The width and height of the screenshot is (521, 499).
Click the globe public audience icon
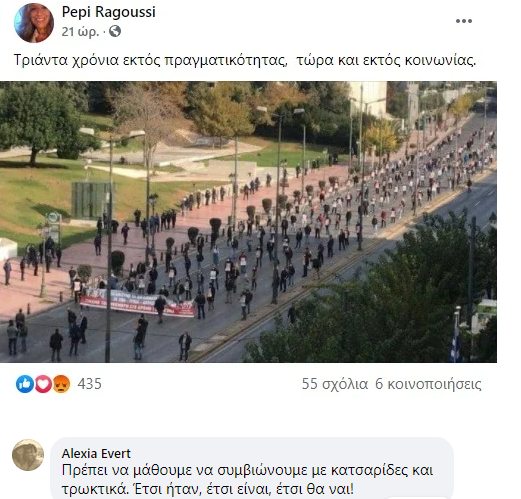click(x=115, y=31)
